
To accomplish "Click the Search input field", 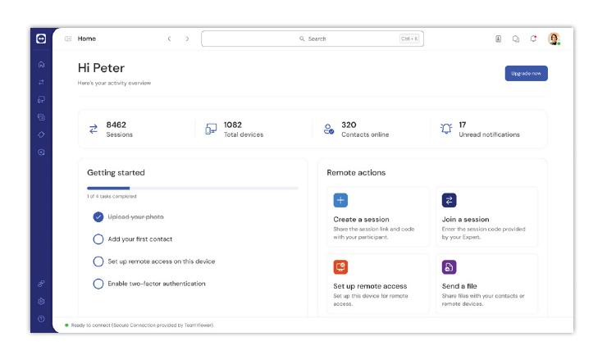I will [312, 39].
